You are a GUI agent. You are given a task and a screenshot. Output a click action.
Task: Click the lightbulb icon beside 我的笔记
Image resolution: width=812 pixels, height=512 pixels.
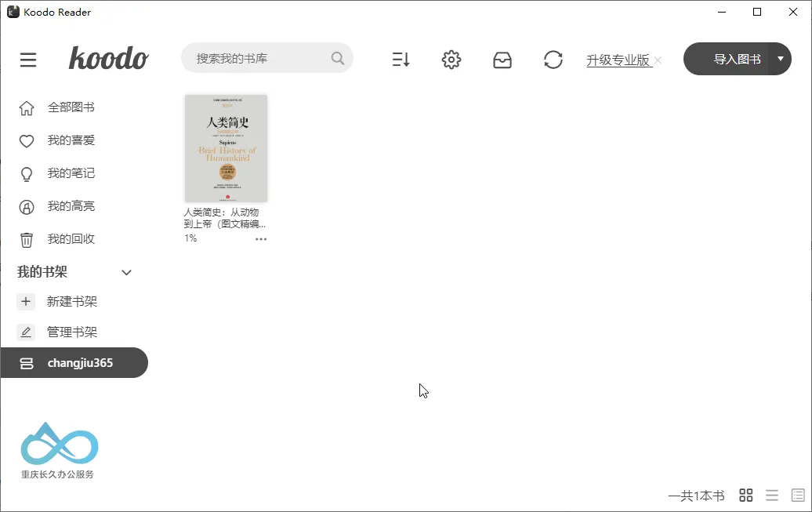pyautogui.click(x=27, y=174)
